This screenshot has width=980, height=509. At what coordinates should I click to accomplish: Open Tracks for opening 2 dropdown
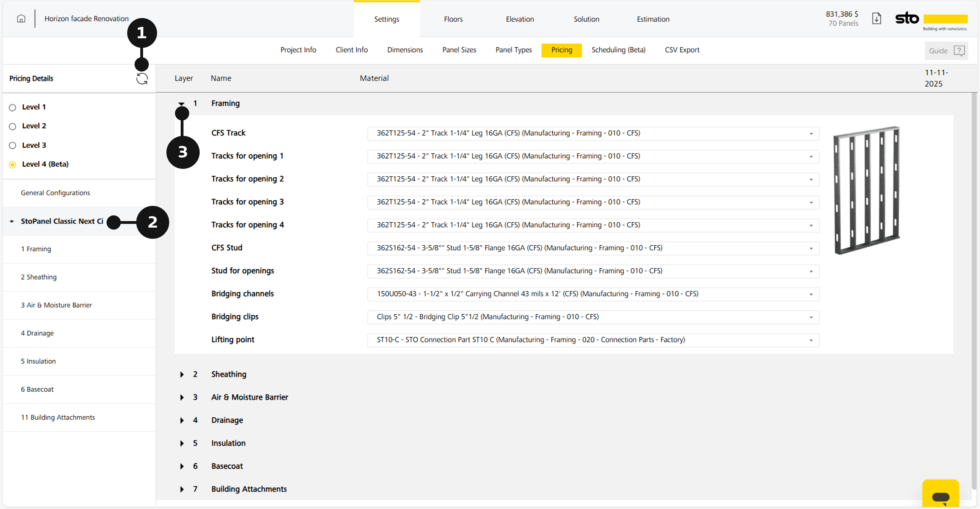pos(593,179)
